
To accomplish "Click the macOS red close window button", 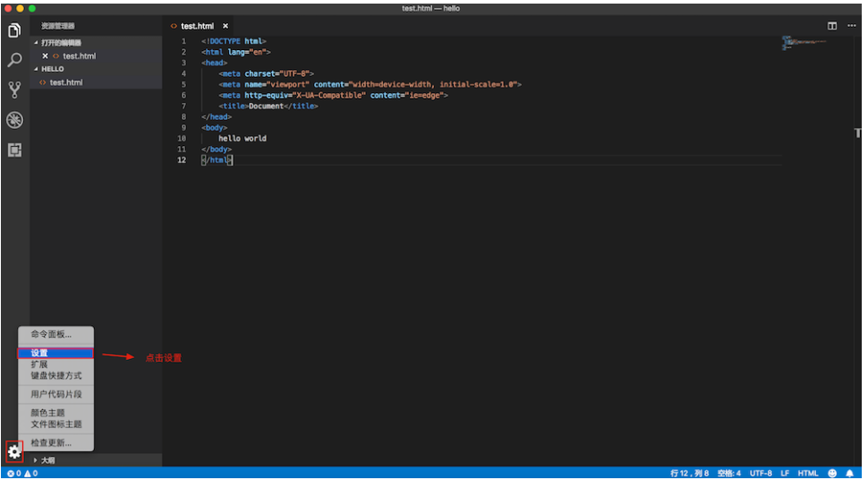I will click(x=8, y=8).
